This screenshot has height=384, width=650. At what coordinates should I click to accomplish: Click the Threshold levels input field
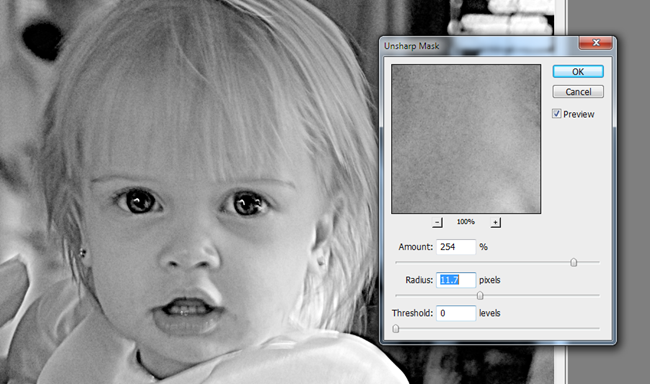[x=456, y=313]
